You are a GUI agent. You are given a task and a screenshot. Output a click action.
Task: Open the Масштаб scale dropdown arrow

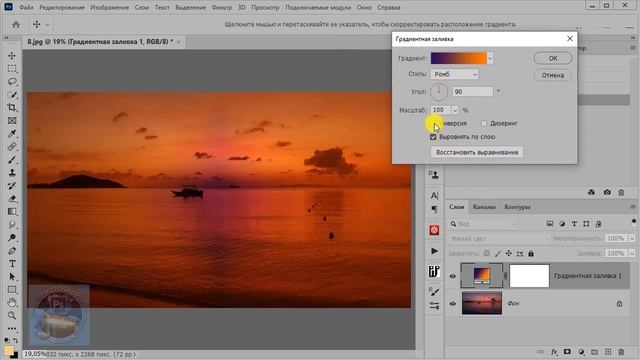pyautogui.click(x=455, y=110)
